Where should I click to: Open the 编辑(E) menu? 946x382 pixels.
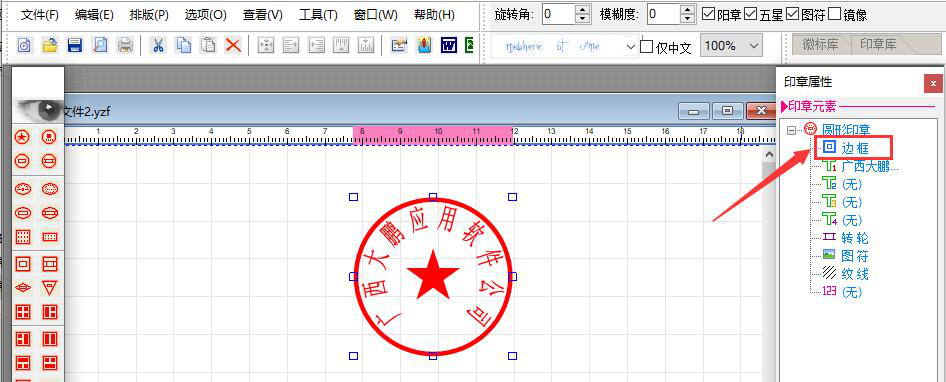[x=95, y=14]
